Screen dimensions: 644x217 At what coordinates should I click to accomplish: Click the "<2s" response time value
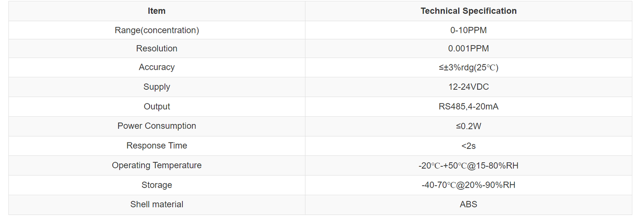click(x=469, y=146)
